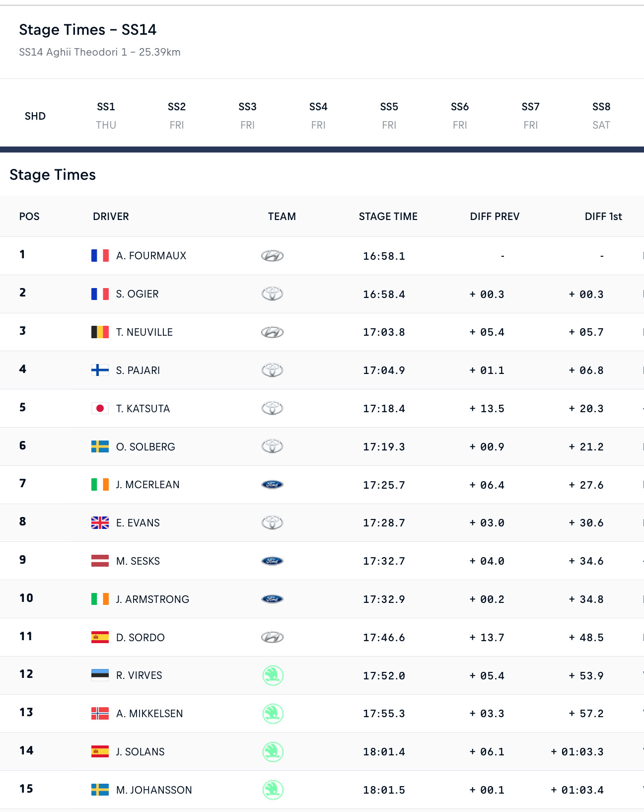
Task: Click the Ford logo in J. McErlean's row
Action: tap(272, 485)
